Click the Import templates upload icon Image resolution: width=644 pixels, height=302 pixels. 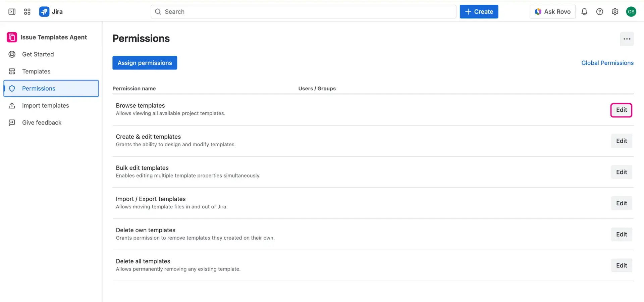tap(12, 105)
